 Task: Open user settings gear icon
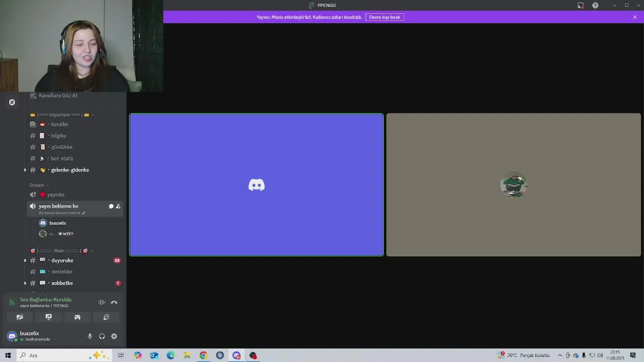[x=114, y=336]
